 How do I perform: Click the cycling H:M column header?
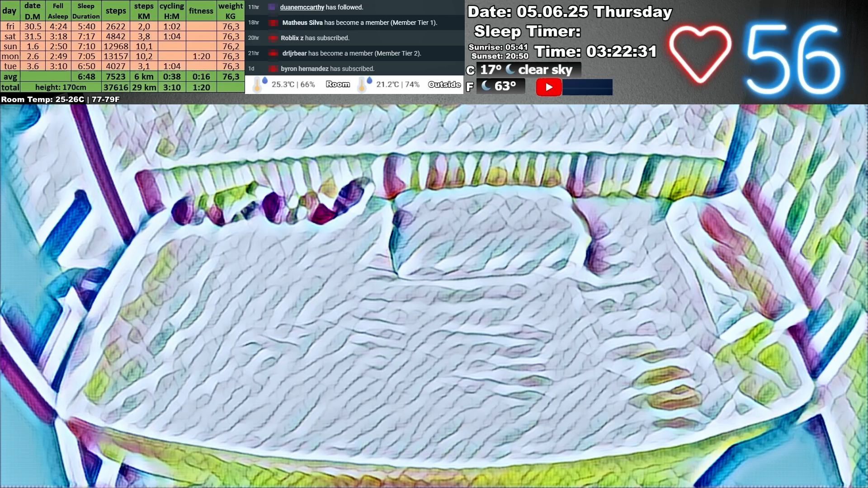(172, 11)
